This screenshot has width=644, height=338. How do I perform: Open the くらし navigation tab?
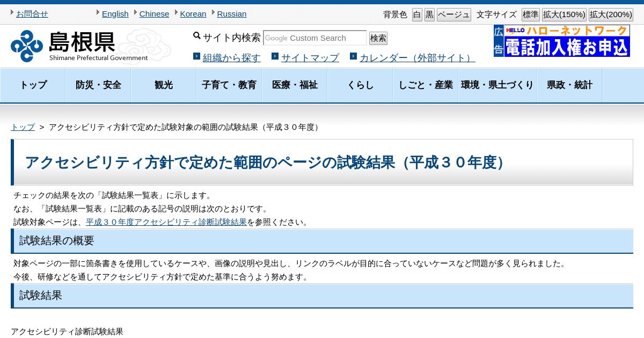(x=360, y=85)
